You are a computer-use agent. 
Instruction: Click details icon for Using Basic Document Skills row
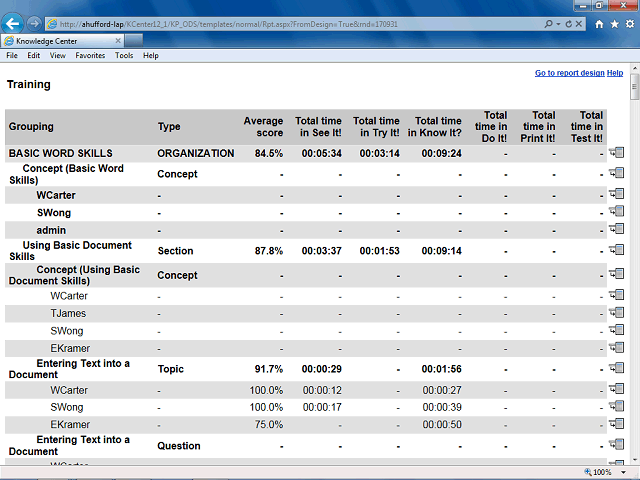pyautogui.click(x=617, y=250)
